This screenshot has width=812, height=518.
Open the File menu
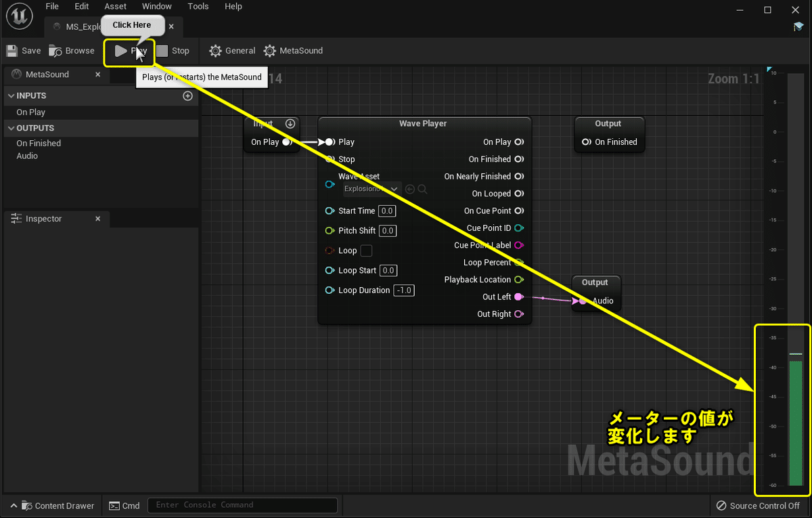[x=52, y=6]
